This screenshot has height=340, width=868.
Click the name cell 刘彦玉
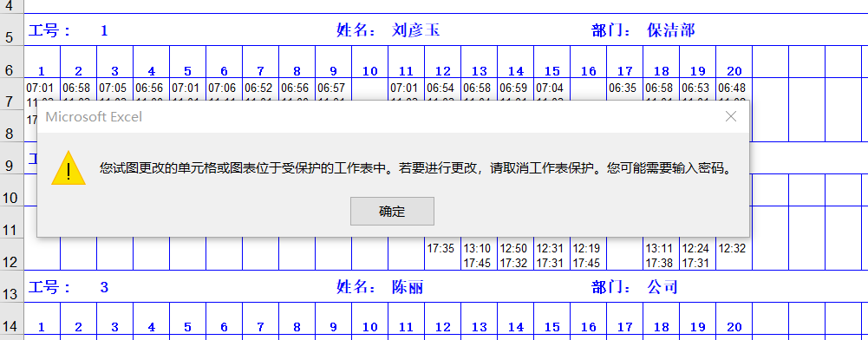click(x=415, y=29)
